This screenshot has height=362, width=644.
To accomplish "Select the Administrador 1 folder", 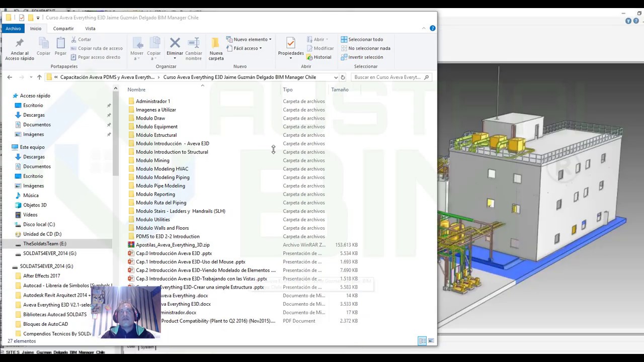I will click(x=153, y=102).
